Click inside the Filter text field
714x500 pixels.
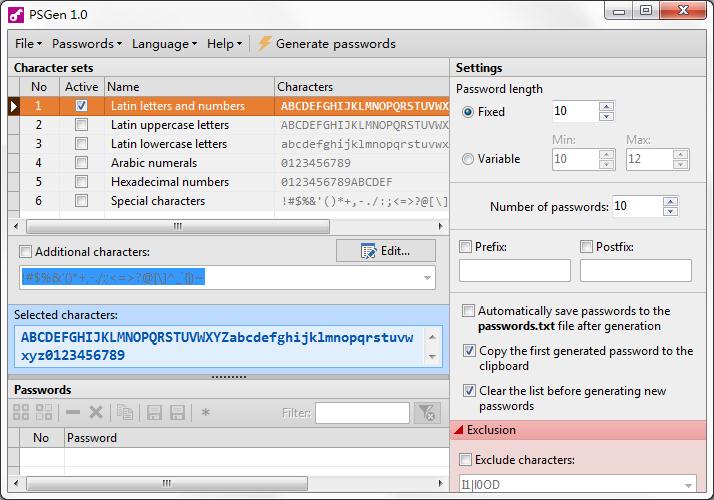click(362, 412)
